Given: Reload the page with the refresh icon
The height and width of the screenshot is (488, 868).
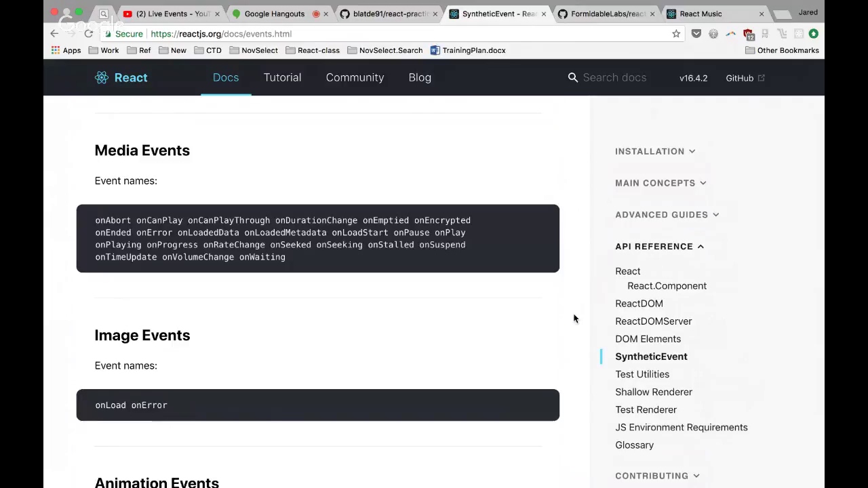Looking at the screenshot, I should tap(89, 34).
